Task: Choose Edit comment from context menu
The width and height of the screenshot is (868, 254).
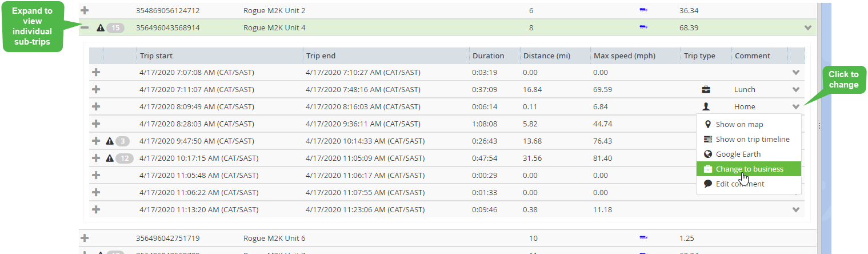Action: coord(749,184)
